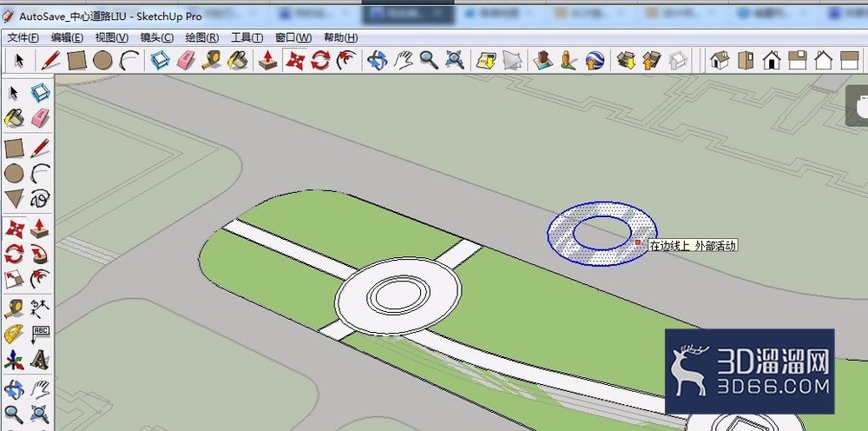Click Zoom Extents in top toolbar

[x=455, y=60]
